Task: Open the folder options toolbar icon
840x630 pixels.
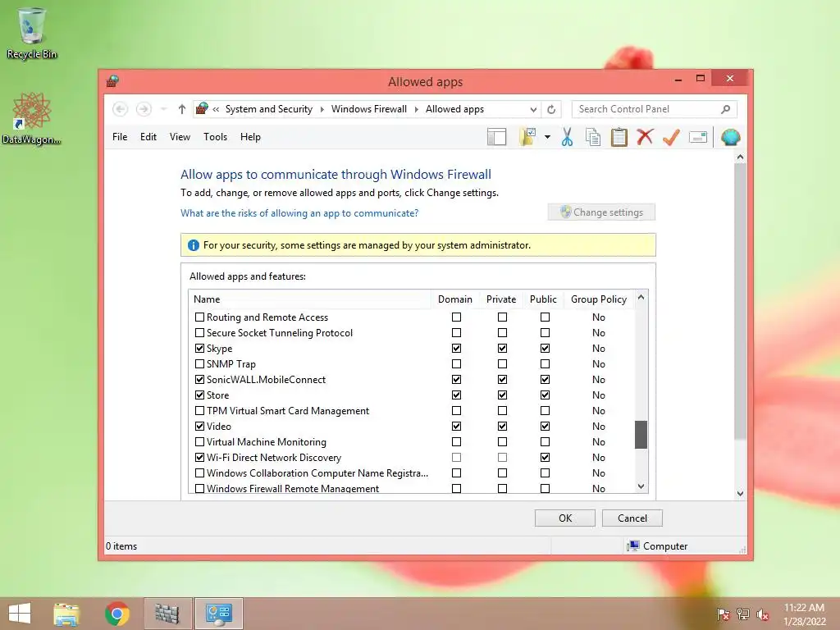Action: [x=527, y=137]
